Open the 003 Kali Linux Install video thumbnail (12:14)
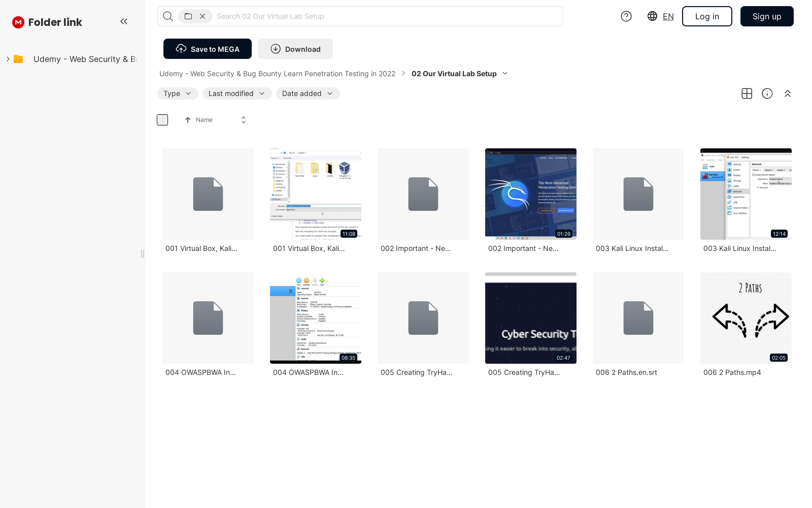812x508 pixels. 746,194
